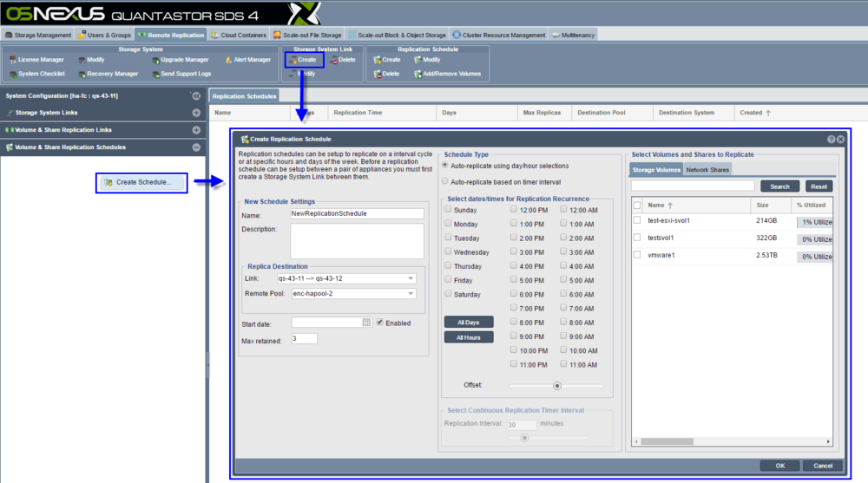
Task: Check the Sunday checkbox
Action: tap(448, 210)
